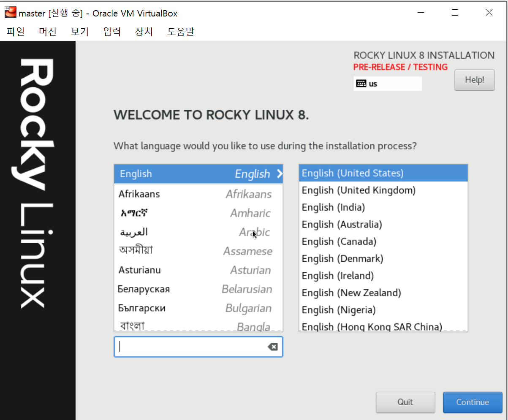Open the 파일 menu
The image size is (508, 420).
pos(16,32)
